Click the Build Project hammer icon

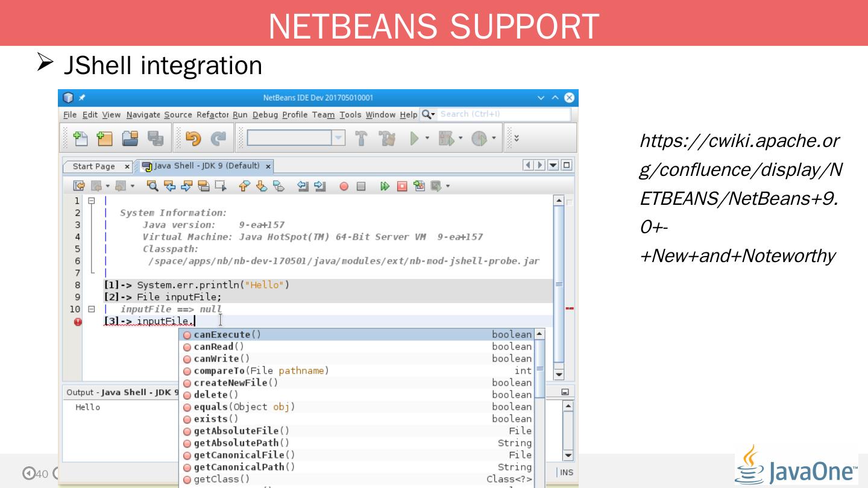point(361,138)
